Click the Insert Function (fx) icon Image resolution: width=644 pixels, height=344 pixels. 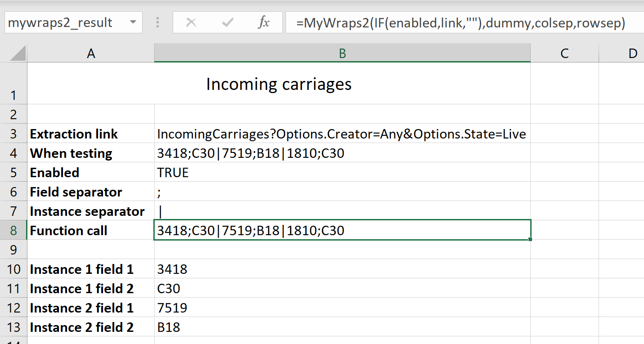point(265,22)
